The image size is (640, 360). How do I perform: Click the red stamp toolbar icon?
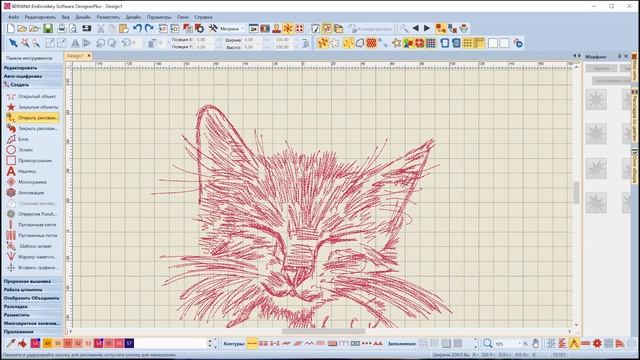tap(276, 29)
